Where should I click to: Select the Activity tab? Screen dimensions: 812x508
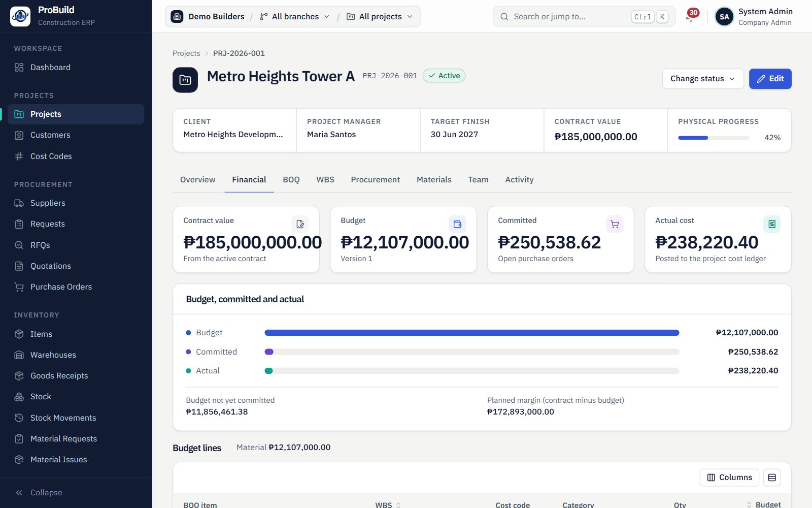pyautogui.click(x=519, y=180)
